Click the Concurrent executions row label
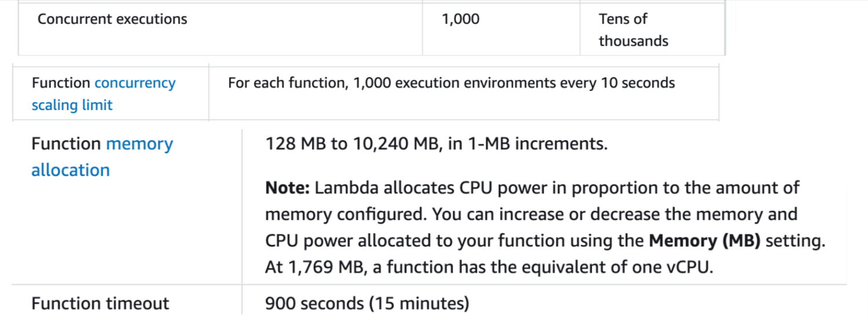 click(112, 19)
